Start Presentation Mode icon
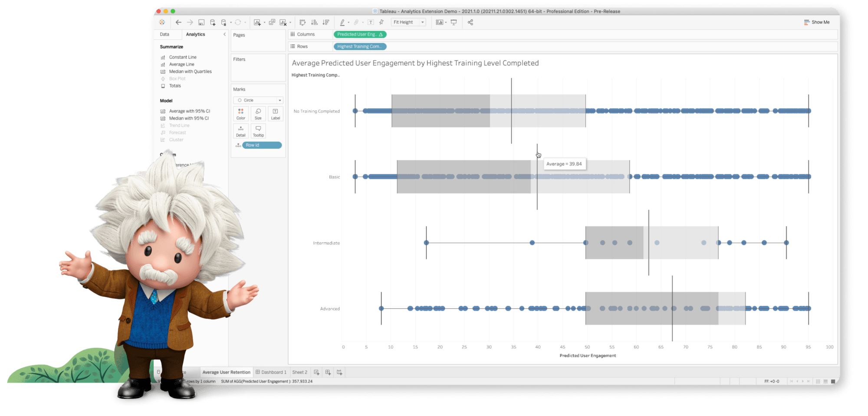This screenshot has width=868, height=416. point(454,22)
